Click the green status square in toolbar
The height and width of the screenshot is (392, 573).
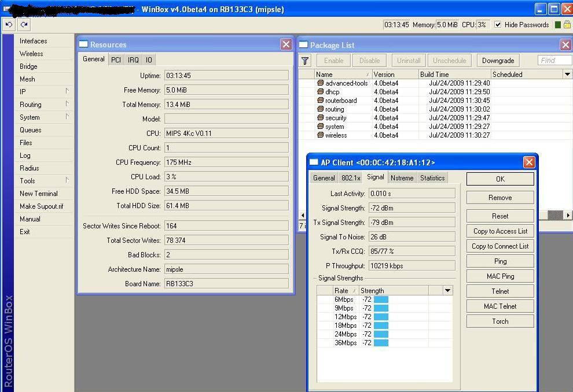click(557, 24)
